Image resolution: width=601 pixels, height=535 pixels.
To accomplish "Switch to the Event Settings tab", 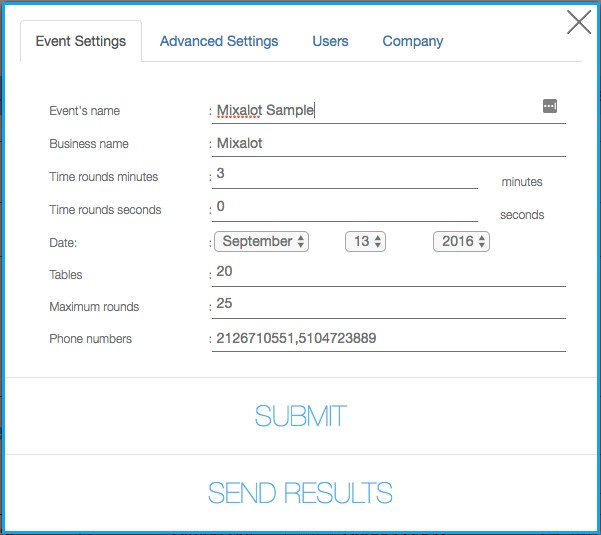I will (81, 41).
